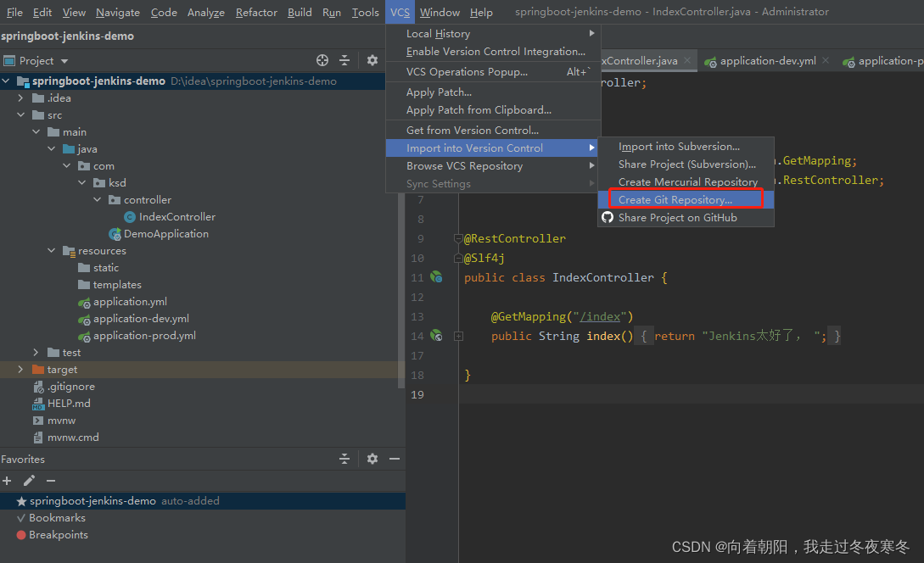The image size is (924, 563).
Task: Collapse the controller package
Action: coord(98,199)
